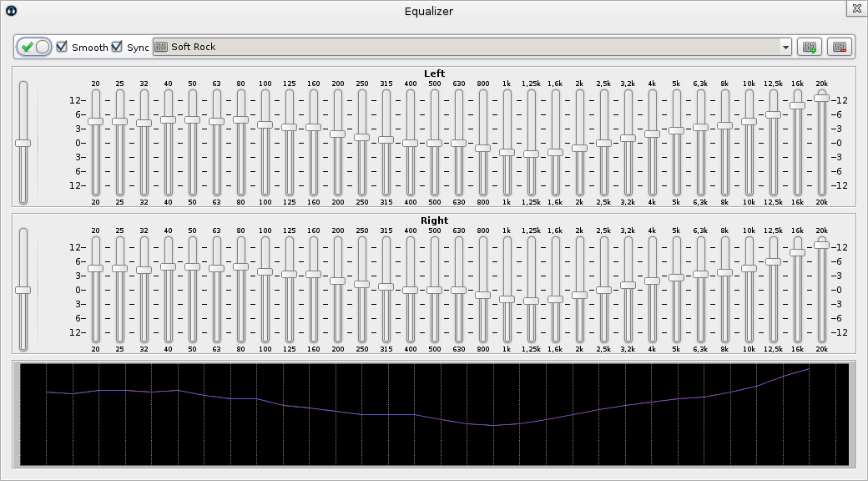Click the Right 100 Hz band slider
Viewport: 868px width, 481px height.
tap(266, 270)
